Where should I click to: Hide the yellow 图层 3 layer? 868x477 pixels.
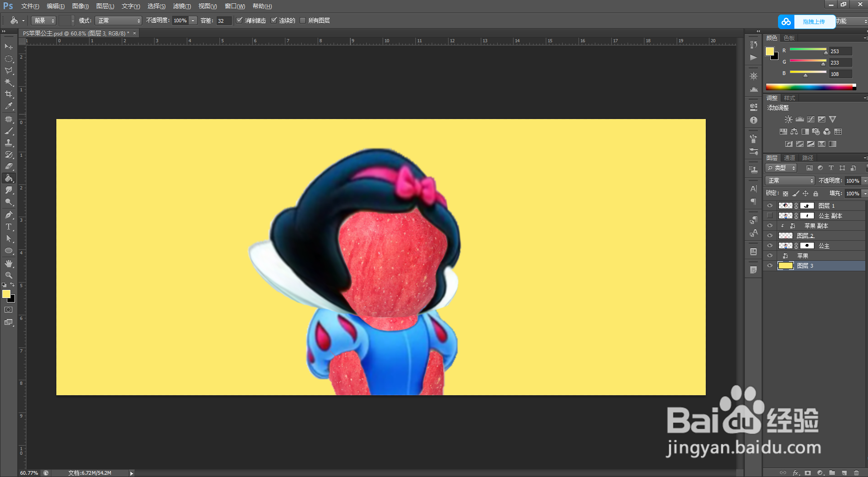770,266
